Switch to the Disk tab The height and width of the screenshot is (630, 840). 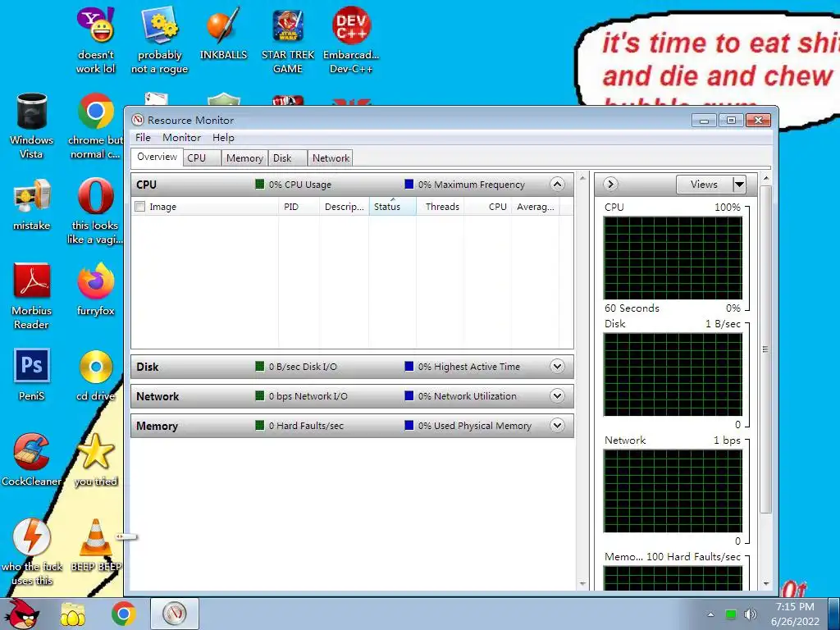coord(288,158)
